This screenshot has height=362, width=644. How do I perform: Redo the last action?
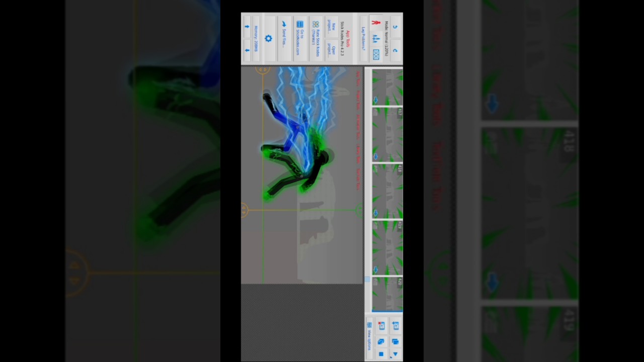click(x=395, y=50)
